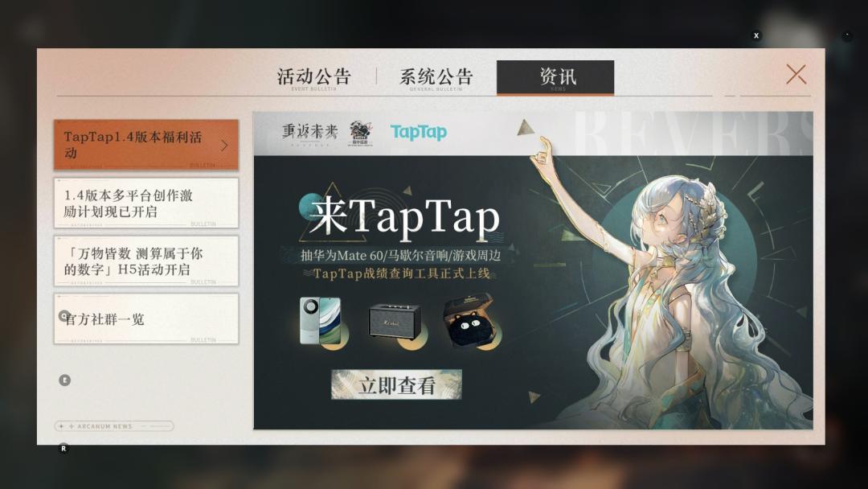This screenshot has height=489, width=868.
Task: Click the blue TapTap logo in banner
Action: point(418,132)
